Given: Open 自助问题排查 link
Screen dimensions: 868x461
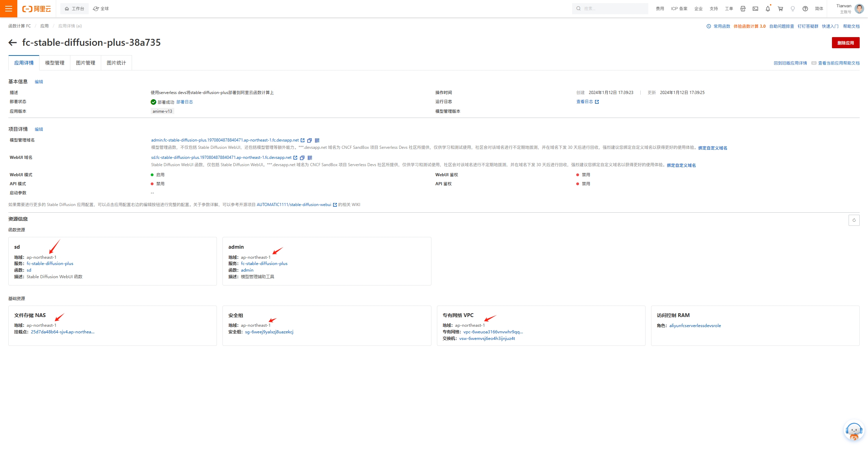Looking at the screenshot, I should [781, 26].
